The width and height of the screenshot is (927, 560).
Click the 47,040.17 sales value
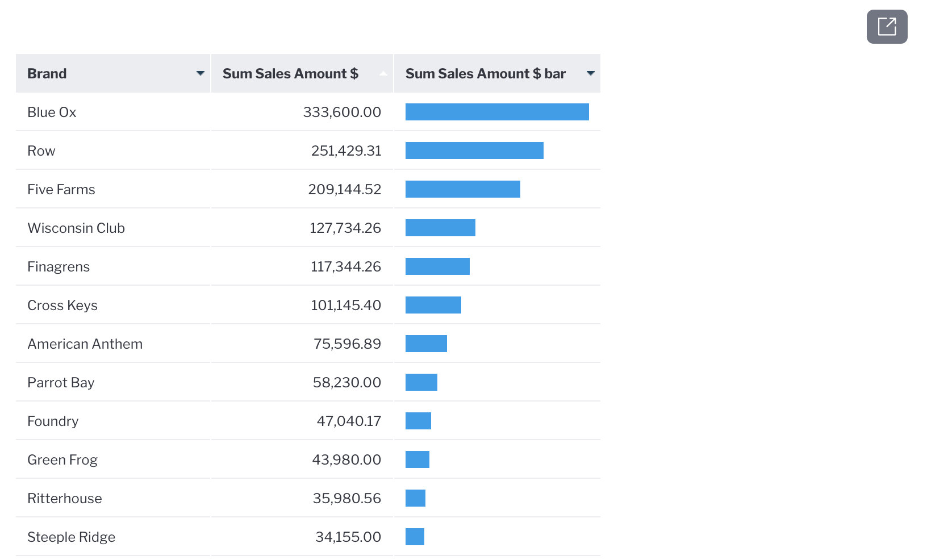[349, 421]
